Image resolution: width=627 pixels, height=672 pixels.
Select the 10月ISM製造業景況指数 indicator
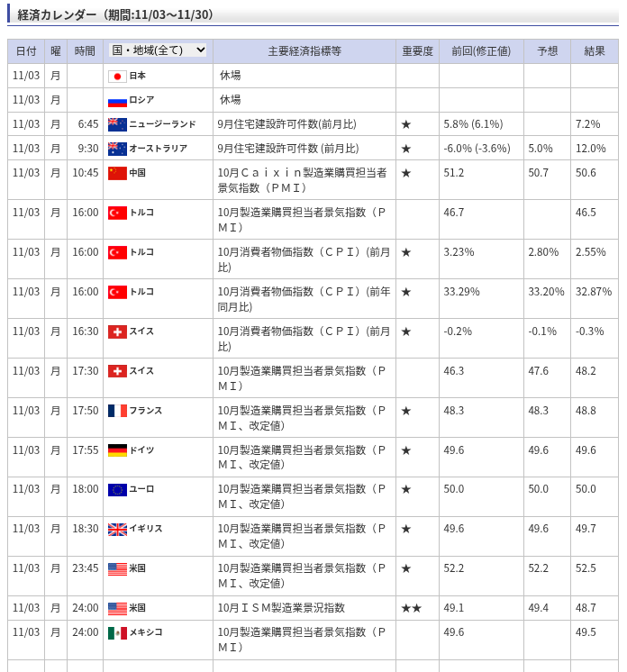point(281,608)
